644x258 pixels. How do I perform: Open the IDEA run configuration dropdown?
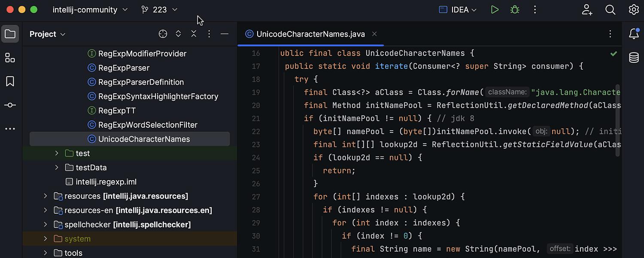458,9
